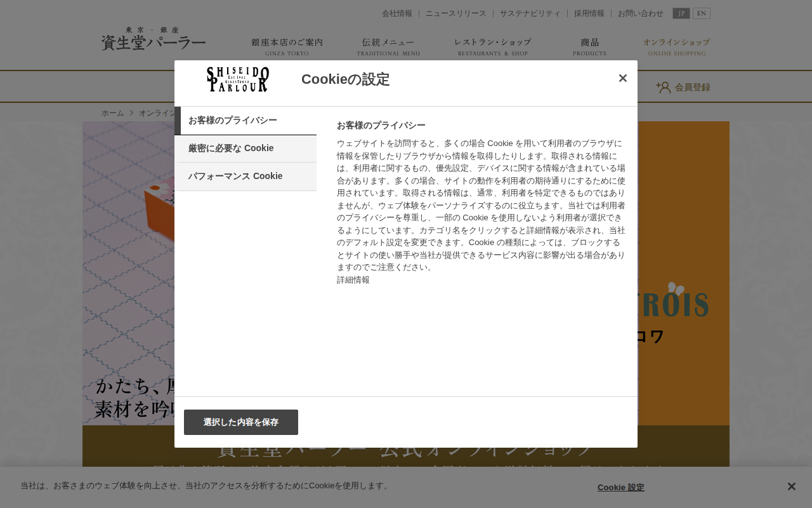The height and width of the screenshot is (508, 812).
Task: Click the add-person icon next to 会員登録
Action: click(664, 87)
